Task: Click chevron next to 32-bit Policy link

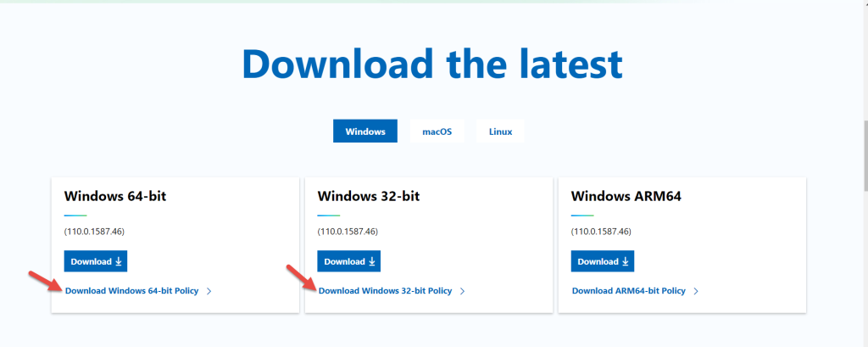Action: point(462,291)
